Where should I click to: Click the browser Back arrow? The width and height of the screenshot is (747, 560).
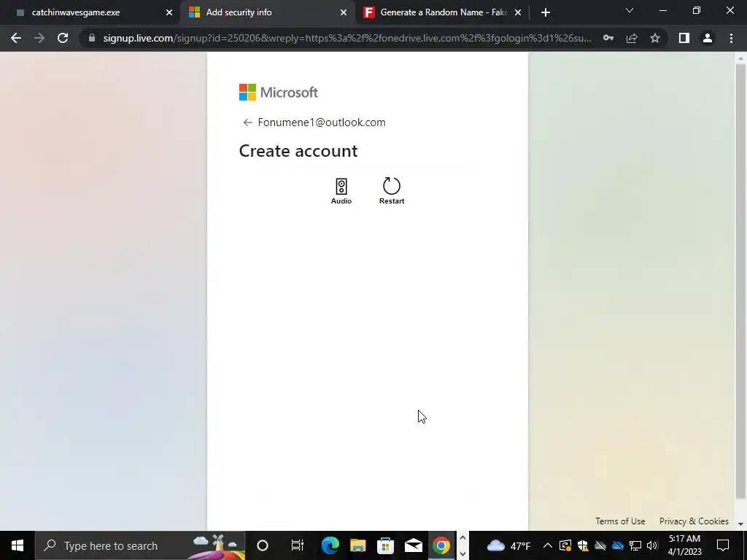point(16,38)
